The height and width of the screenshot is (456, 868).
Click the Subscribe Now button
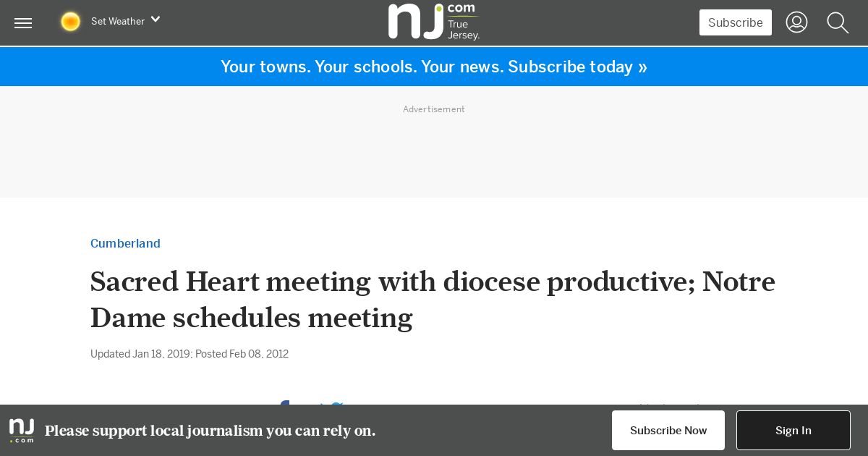[668, 431]
